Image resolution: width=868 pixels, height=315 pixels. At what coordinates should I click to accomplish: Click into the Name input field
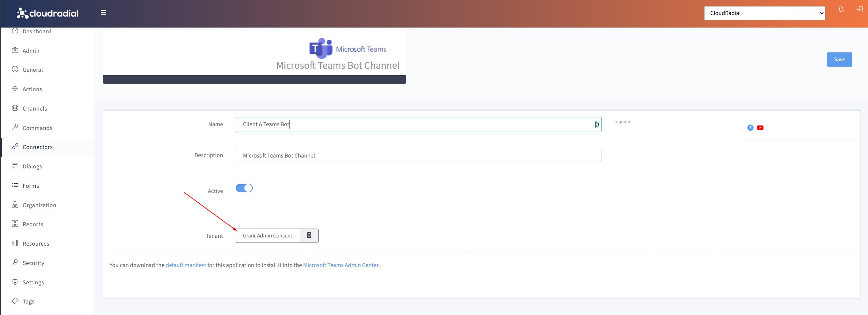tap(418, 125)
